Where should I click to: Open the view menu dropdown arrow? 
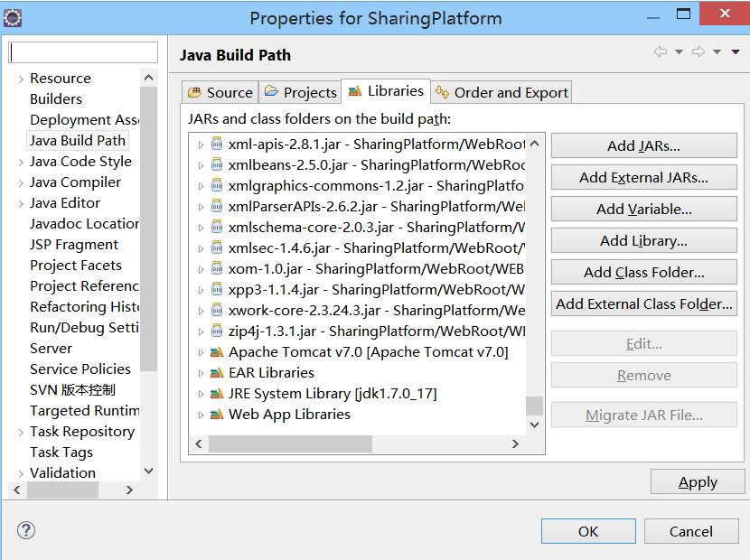pyautogui.click(x=737, y=52)
